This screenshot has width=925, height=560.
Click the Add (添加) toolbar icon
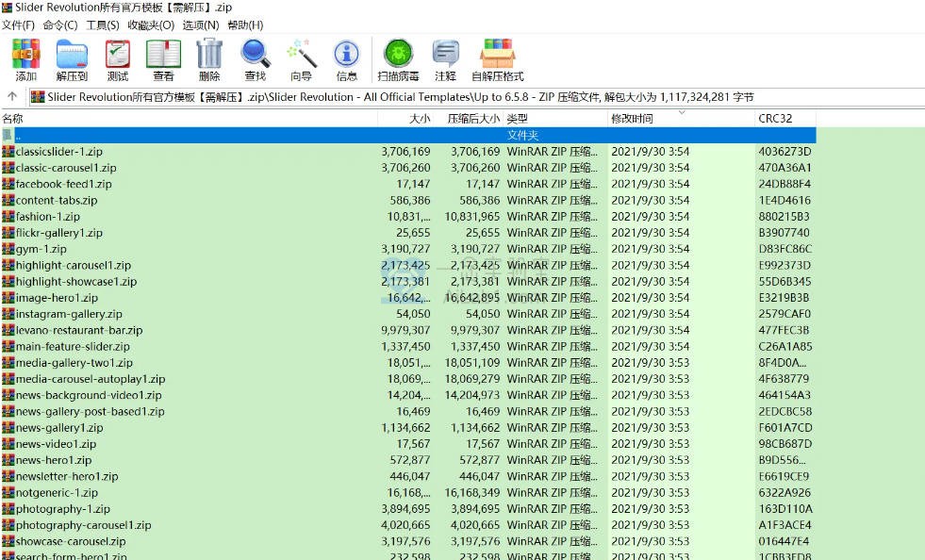click(x=26, y=59)
